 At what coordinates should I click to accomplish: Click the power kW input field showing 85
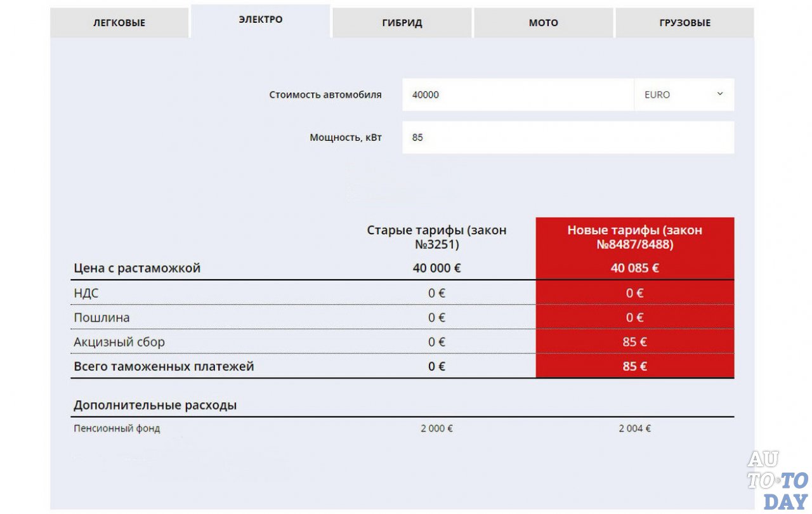click(568, 137)
